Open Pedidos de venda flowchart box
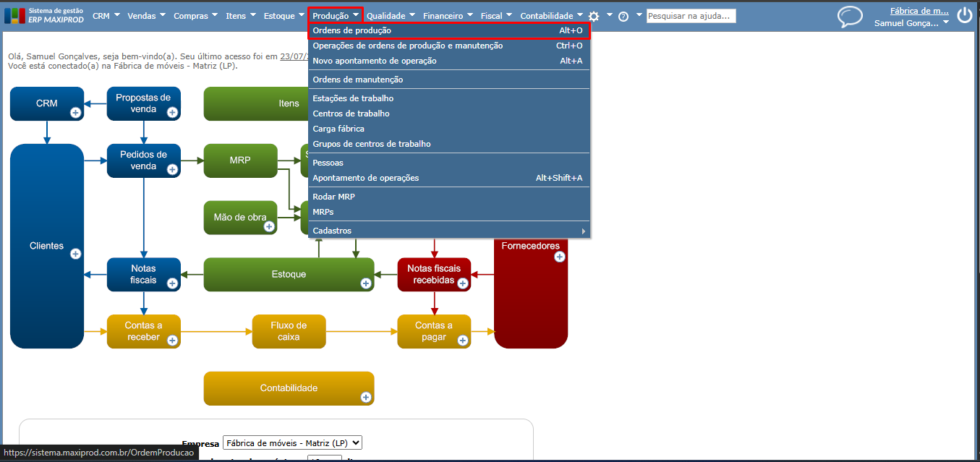Image resolution: width=980 pixels, height=462 pixels. (x=144, y=161)
